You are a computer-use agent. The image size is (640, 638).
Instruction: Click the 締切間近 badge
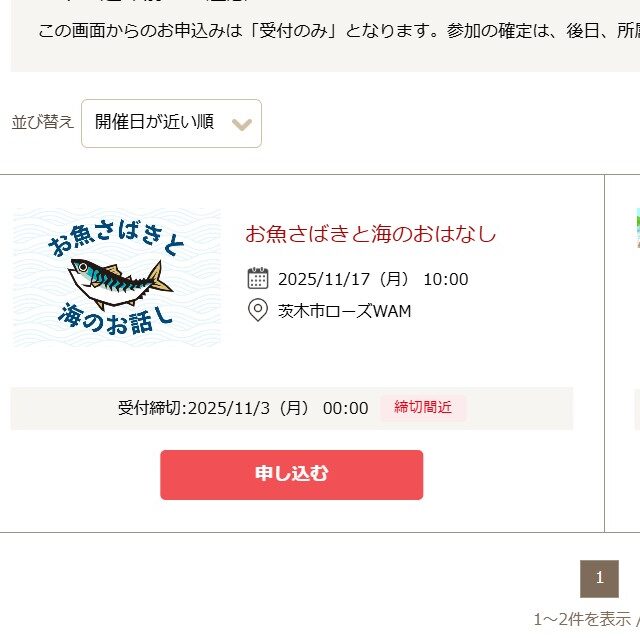point(423,408)
